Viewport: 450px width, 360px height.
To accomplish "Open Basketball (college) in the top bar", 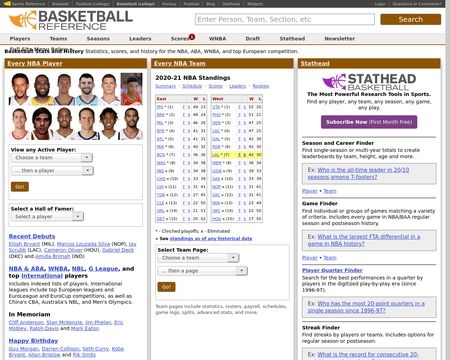I will [136, 4].
